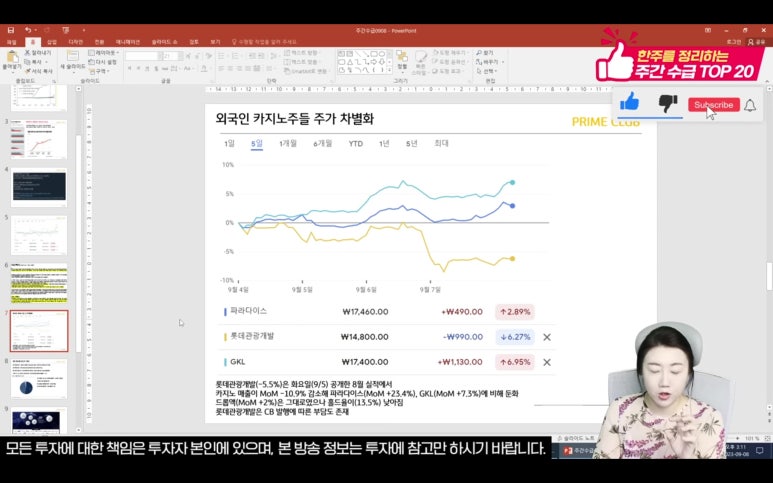The width and height of the screenshot is (773, 483).
Task: Cut selection with 잘라내기
Action: click(x=38, y=53)
